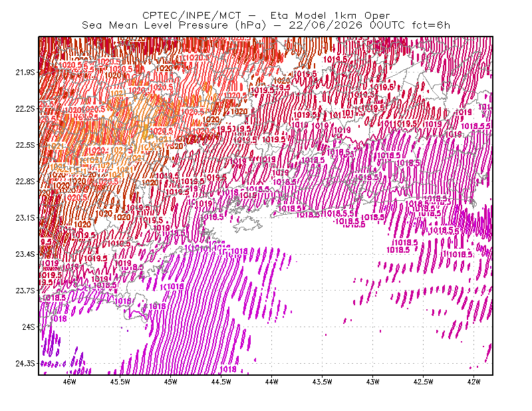Click the 22.8S latitude axis label
The height and width of the screenshot is (411, 532).
pyautogui.click(x=25, y=182)
